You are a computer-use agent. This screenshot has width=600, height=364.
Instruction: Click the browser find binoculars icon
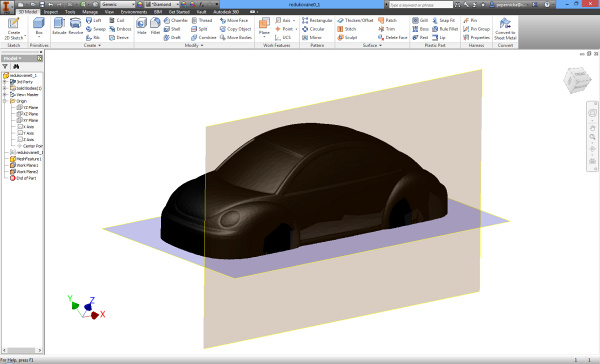tap(16, 67)
